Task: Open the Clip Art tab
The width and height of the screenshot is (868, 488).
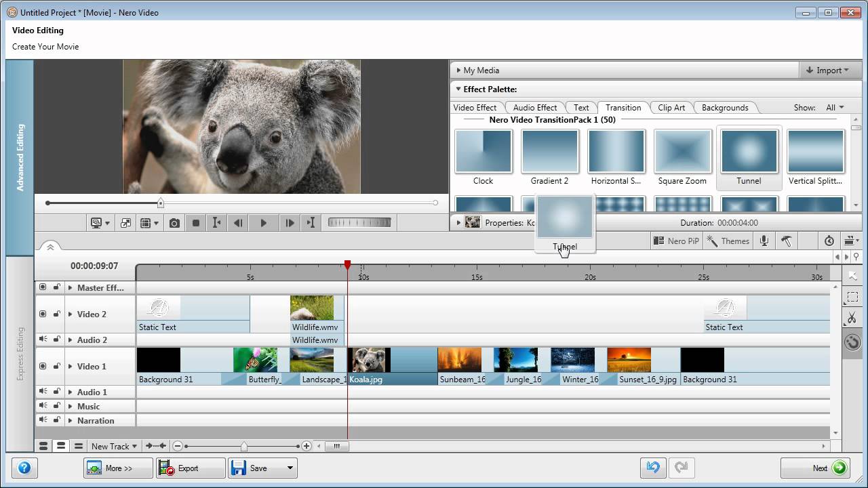Action: pos(671,107)
